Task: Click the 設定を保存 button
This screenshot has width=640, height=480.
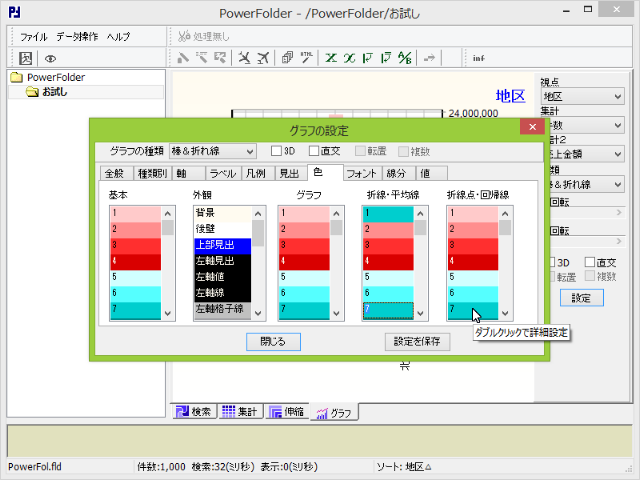Action: coord(417,342)
